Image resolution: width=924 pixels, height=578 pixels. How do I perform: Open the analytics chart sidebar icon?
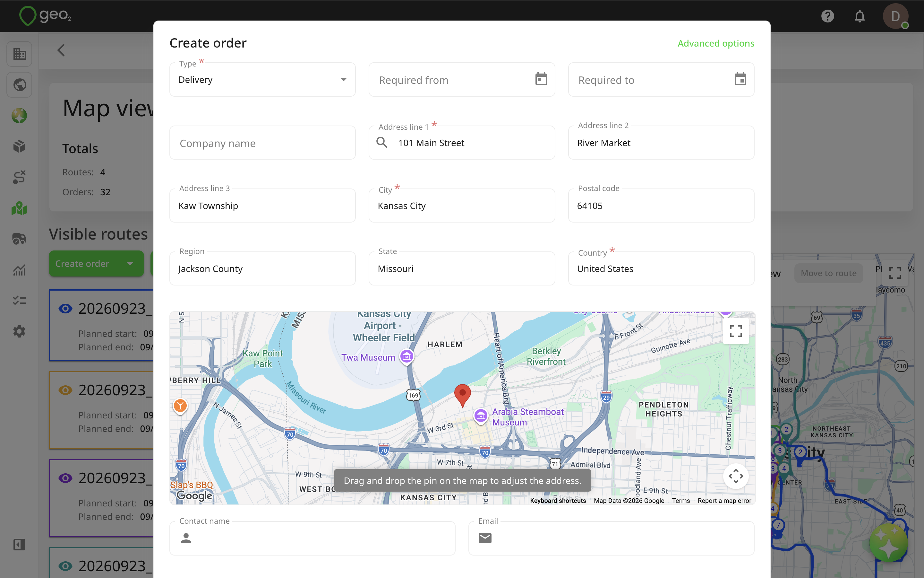(x=20, y=270)
